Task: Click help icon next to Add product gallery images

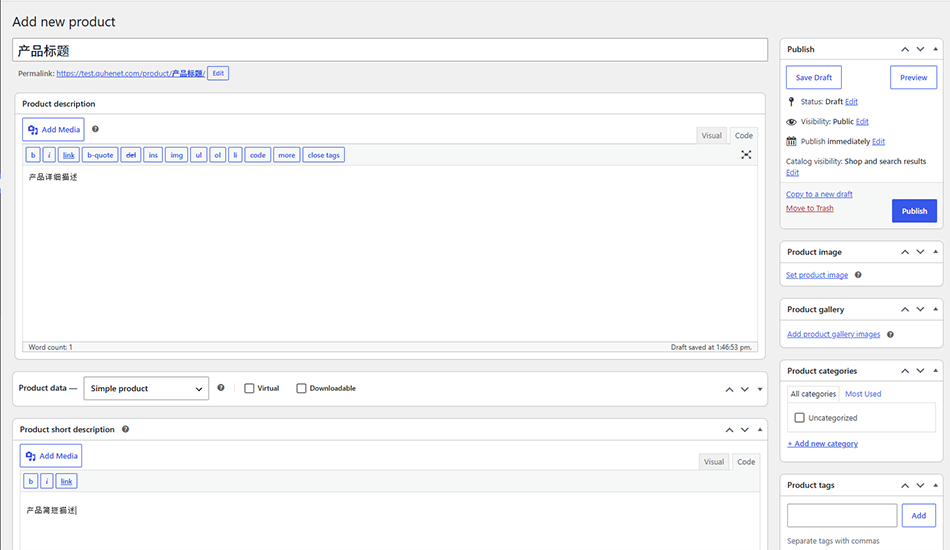Action: tap(890, 334)
